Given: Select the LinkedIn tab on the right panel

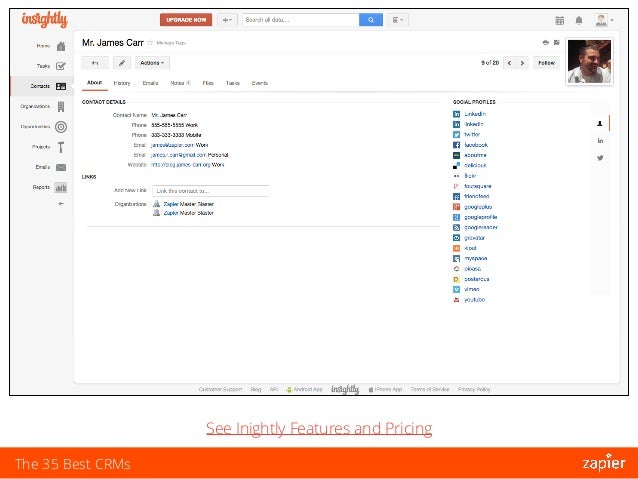Looking at the screenshot, I should (600, 141).
